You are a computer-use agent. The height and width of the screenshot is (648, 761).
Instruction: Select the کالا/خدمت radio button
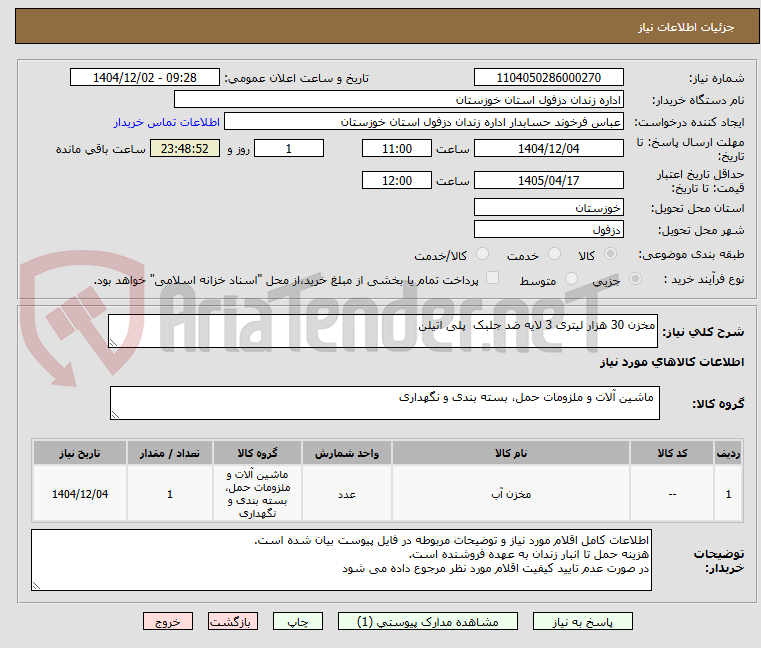coord(482,254)
